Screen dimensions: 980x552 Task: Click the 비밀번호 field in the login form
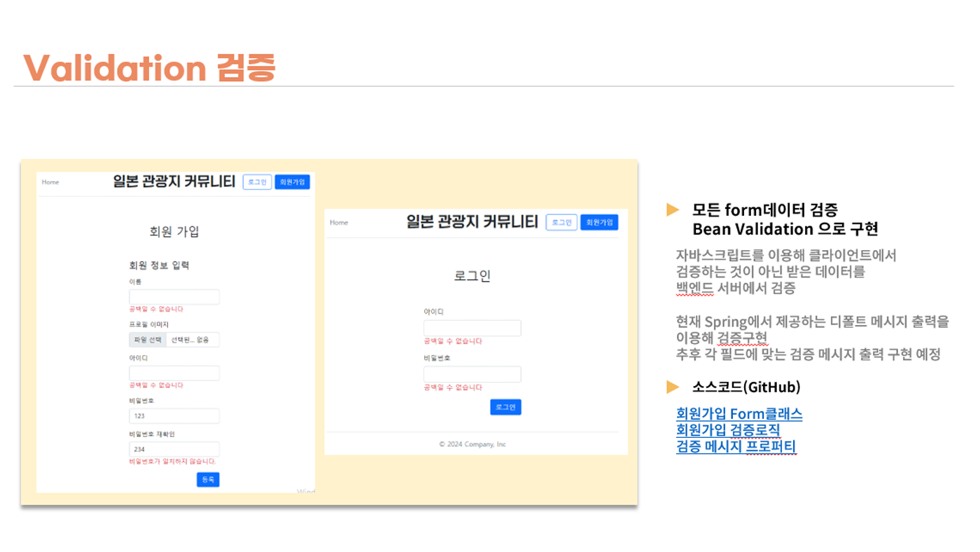tap(472, 374)
